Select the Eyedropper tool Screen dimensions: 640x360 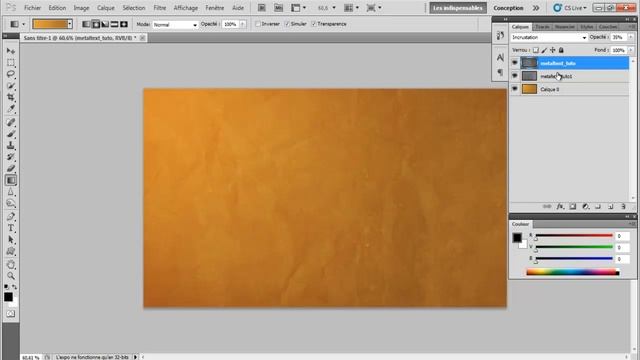11,109
